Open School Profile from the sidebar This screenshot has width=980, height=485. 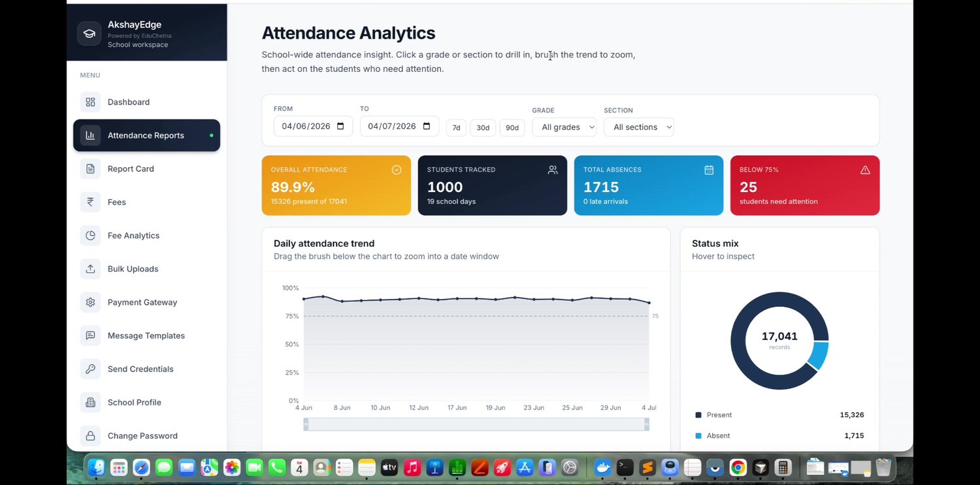coord(146,402)
